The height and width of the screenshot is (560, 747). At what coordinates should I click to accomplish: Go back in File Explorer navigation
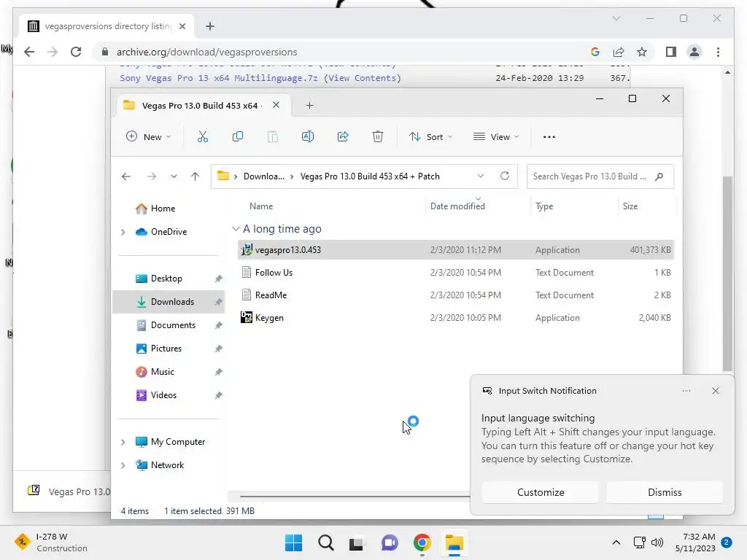click(125, 176)
